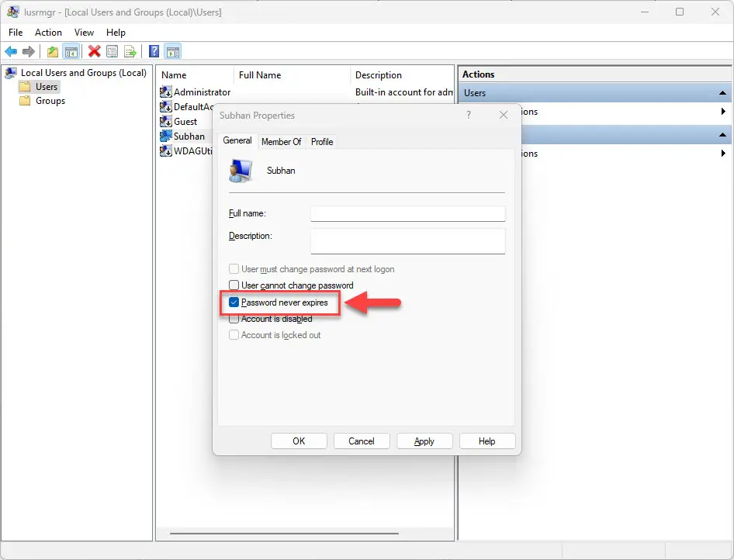
Task: Toggle the Show/Hide Action Pane icon
Action: [x=173, y=51]
